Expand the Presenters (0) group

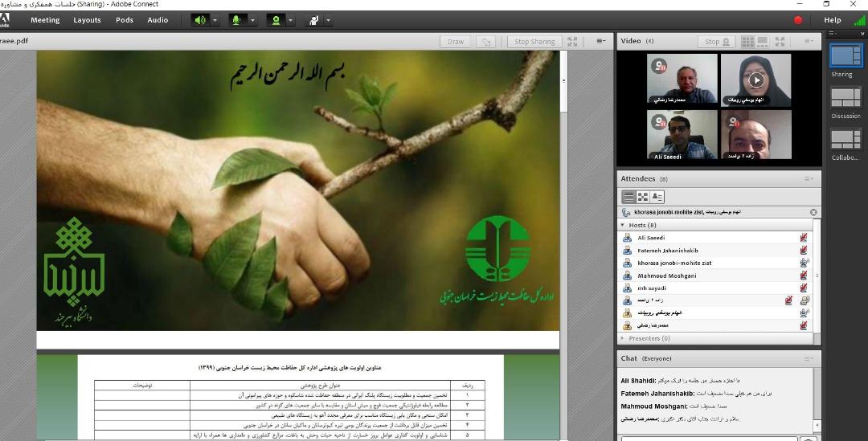click(x=623, y=339)
